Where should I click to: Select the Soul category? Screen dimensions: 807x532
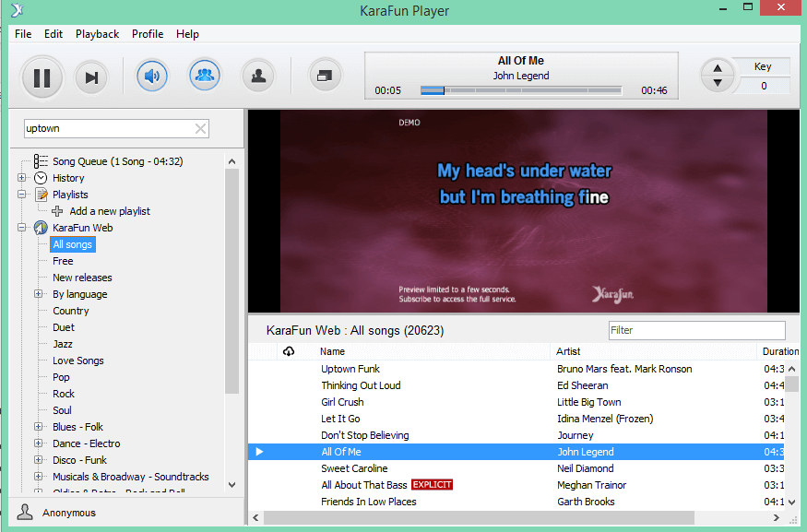[x=62, y=410]
